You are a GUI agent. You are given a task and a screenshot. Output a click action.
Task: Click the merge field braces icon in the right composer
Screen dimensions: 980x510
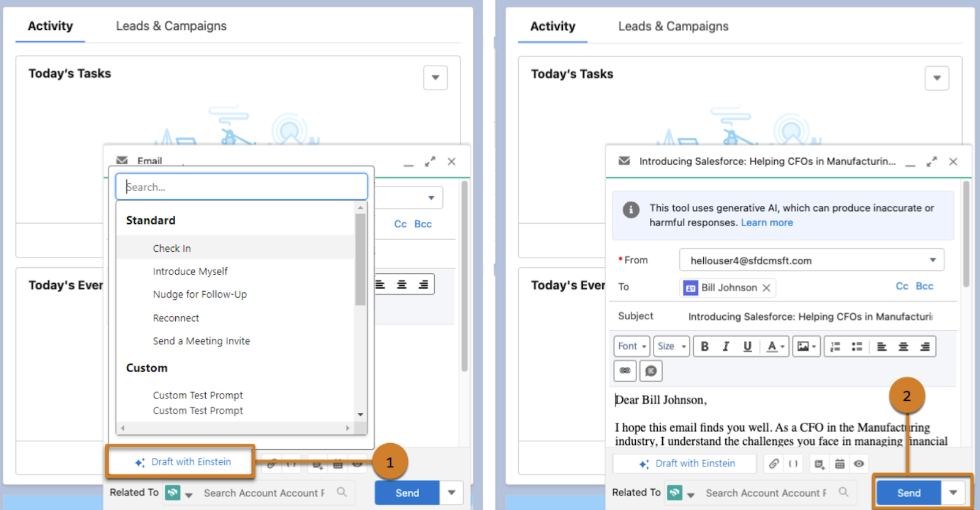pos(793,463)
